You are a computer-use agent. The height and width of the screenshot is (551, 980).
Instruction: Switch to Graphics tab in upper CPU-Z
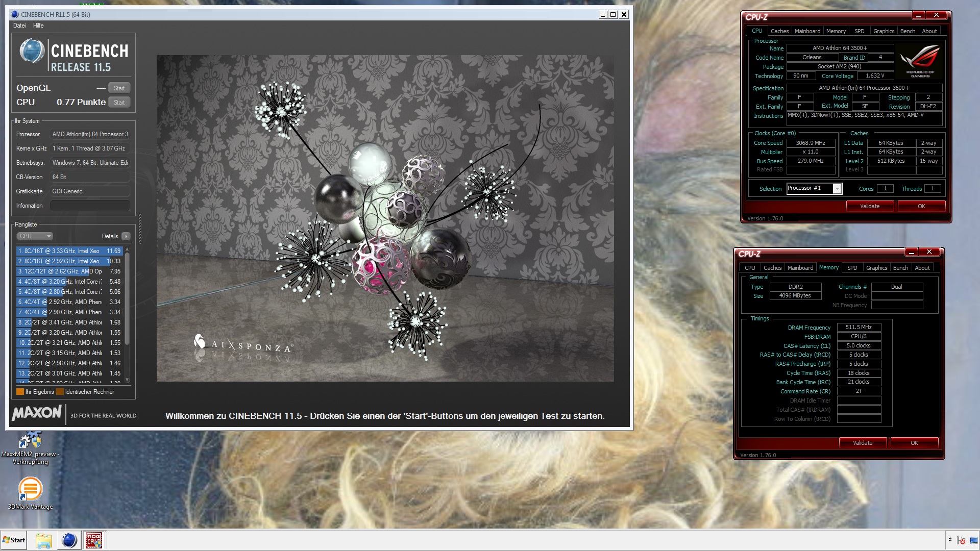click(884, 31)
